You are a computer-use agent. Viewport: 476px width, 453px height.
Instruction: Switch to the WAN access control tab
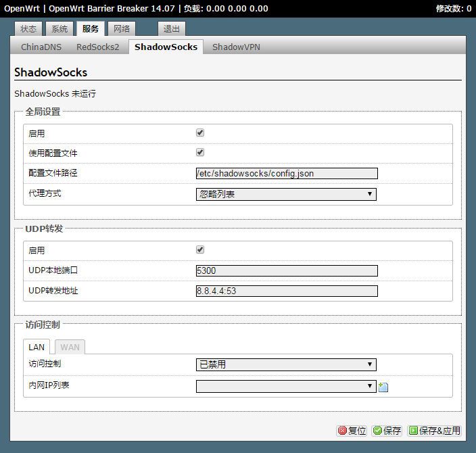pyautogui.click(x=70, y=347)
